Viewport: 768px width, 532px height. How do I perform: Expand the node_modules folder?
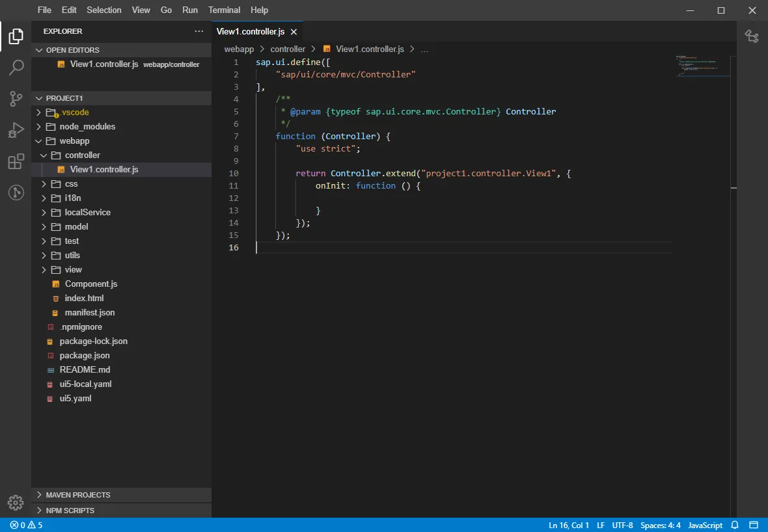pos(87,127)
